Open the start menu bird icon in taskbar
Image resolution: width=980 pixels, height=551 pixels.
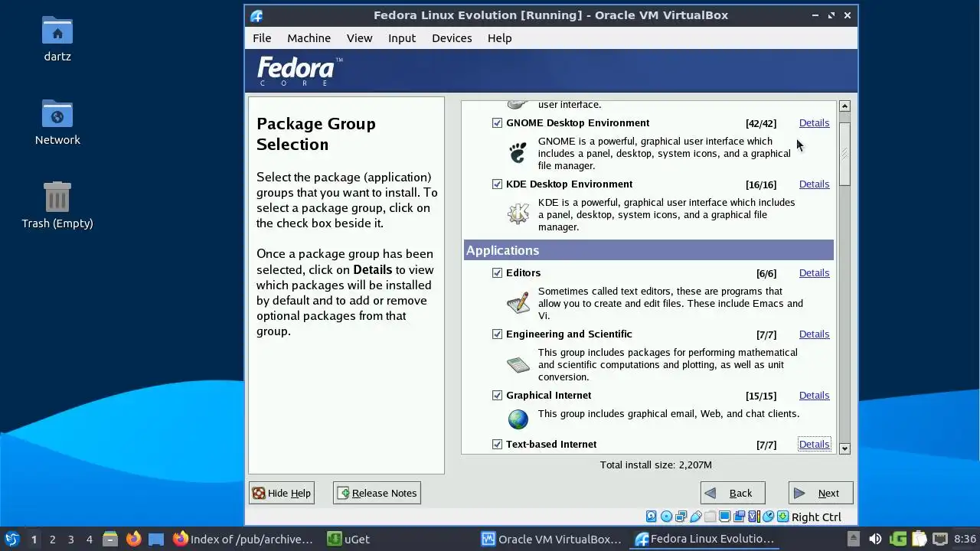click(x=12, y=539)
